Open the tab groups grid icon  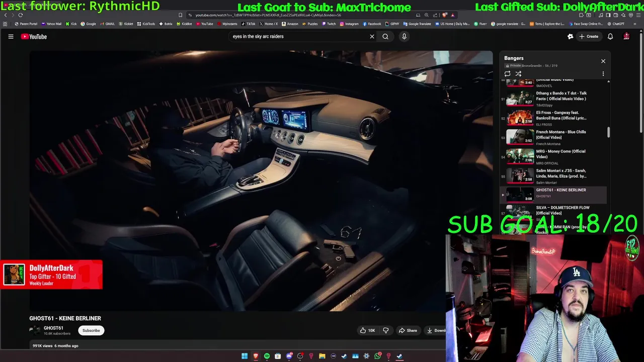tap(5, 24)
